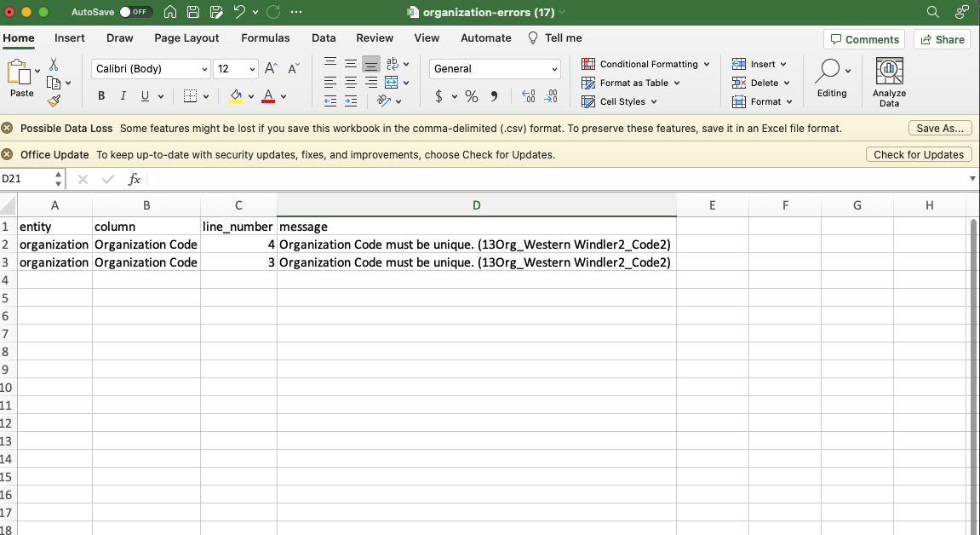980x535 pixels.
Task: Toggle Center horizontal alignment
Action: click(x=351, y=82)
